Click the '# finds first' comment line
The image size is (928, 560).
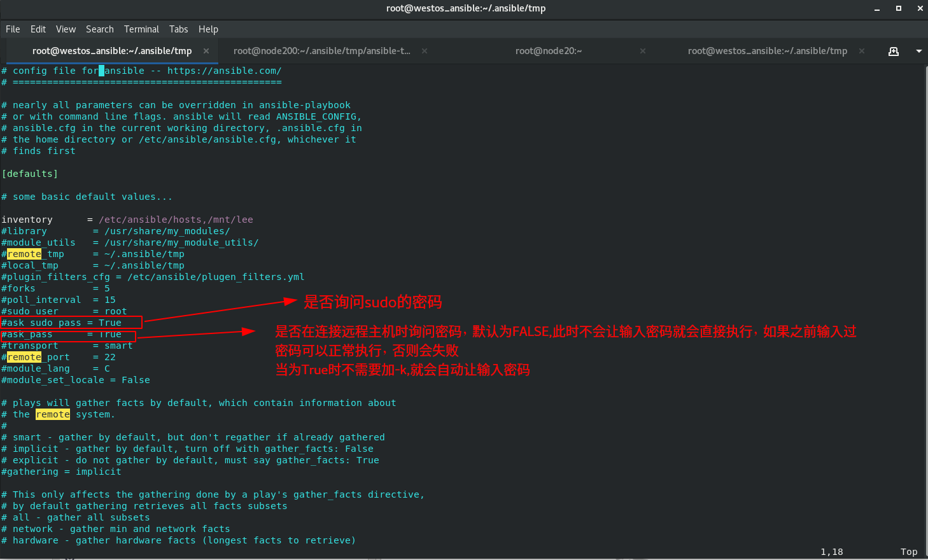[38, 151]
